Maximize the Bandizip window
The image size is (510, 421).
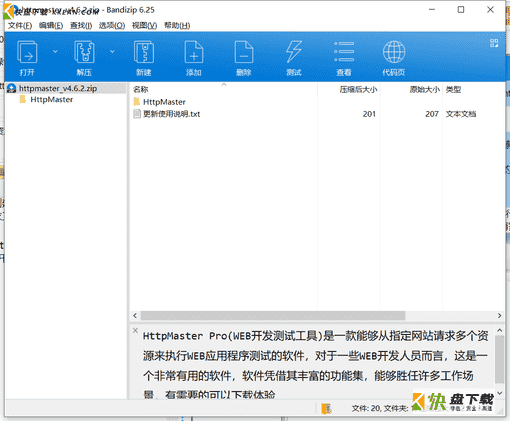coord(461,10)
